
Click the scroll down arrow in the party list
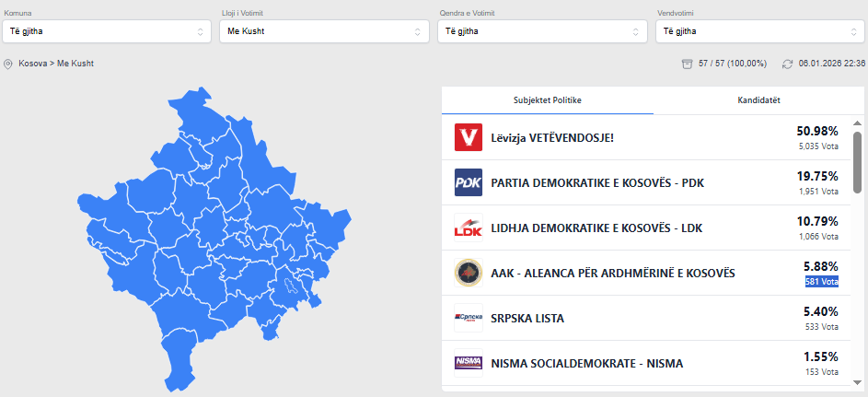tap(857, 381)
